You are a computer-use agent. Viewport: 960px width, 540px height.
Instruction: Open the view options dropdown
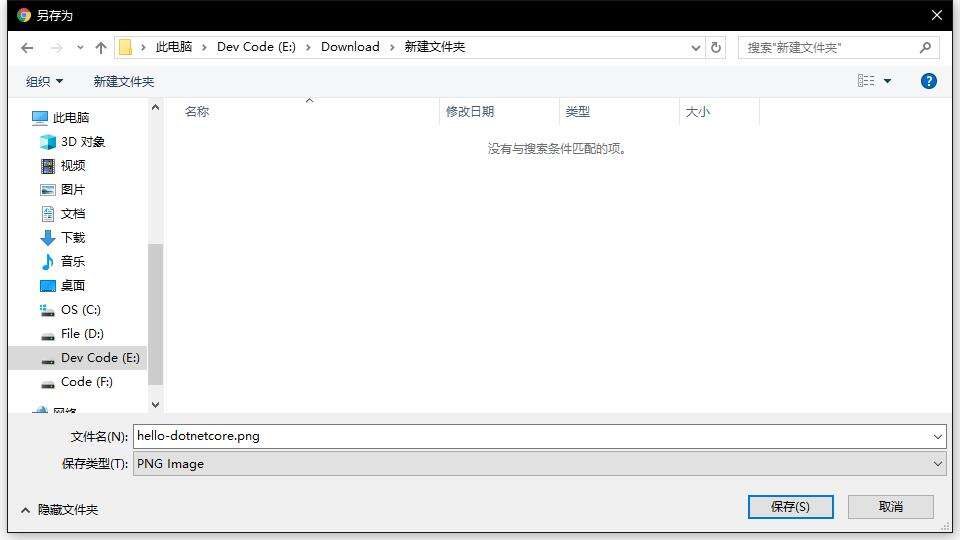click(x=888, y=81)
